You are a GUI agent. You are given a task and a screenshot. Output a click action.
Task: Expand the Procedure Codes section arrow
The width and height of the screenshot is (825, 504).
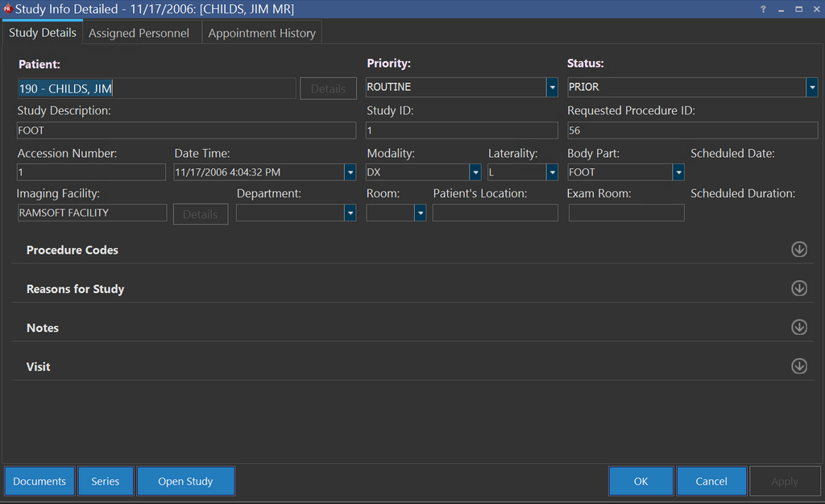tap(798, 250)
